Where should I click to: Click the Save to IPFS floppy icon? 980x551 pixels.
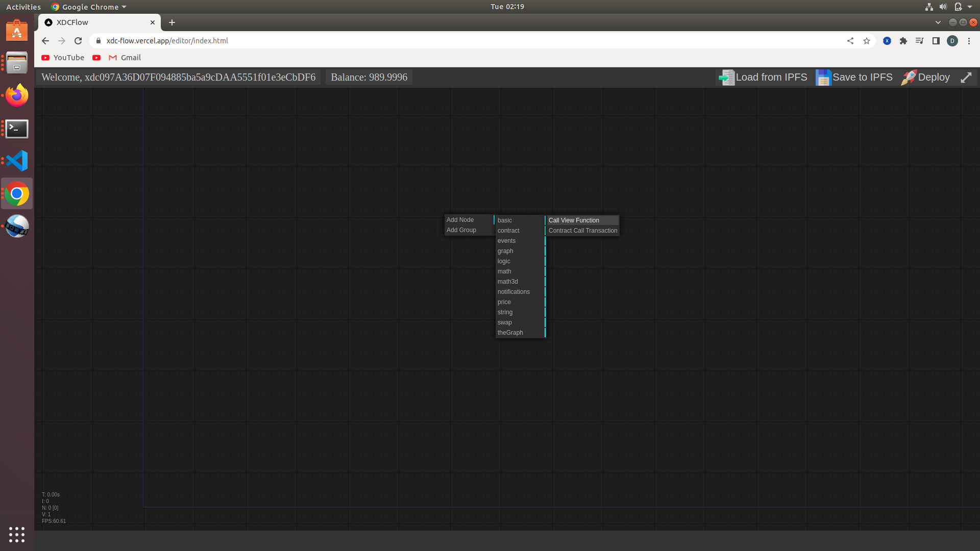[x=823, y=78]
